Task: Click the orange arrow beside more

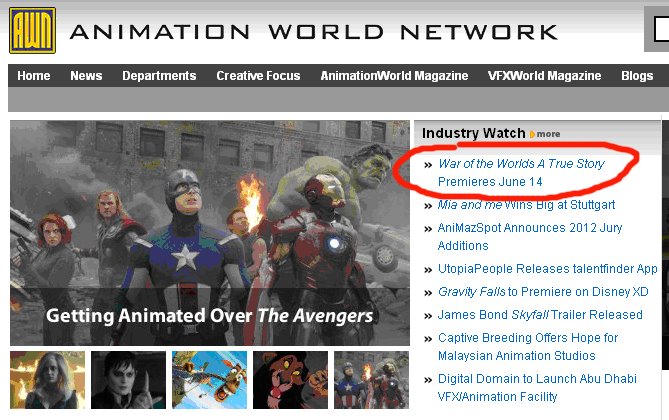Action: pos(532,134)
